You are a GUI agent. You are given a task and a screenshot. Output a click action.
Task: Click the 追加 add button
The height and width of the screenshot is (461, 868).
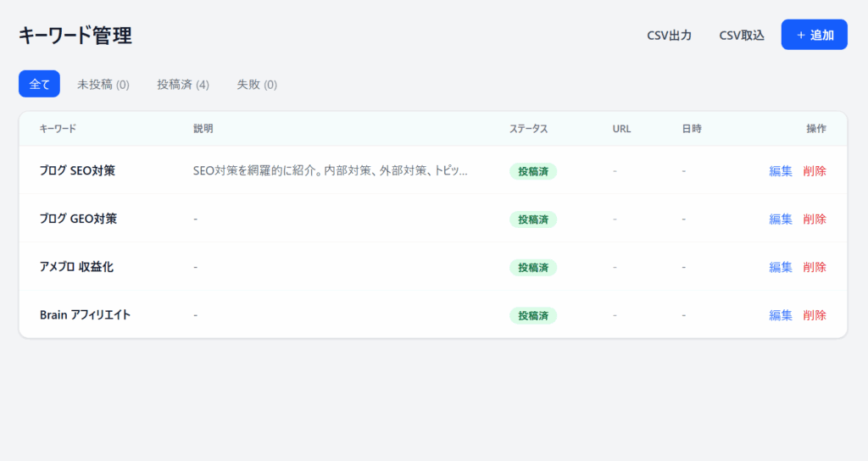click(814, 35)
